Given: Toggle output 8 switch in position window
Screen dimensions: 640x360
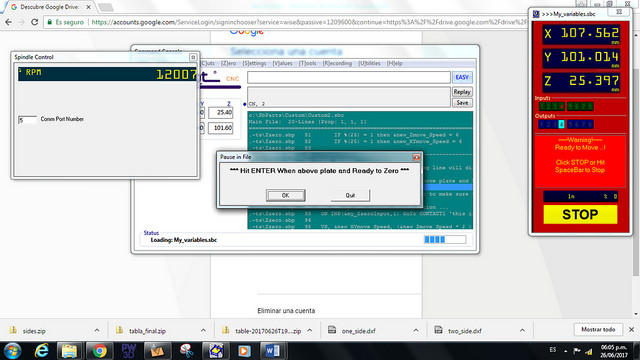Looking at the screenshot, I should coord(591,124).
